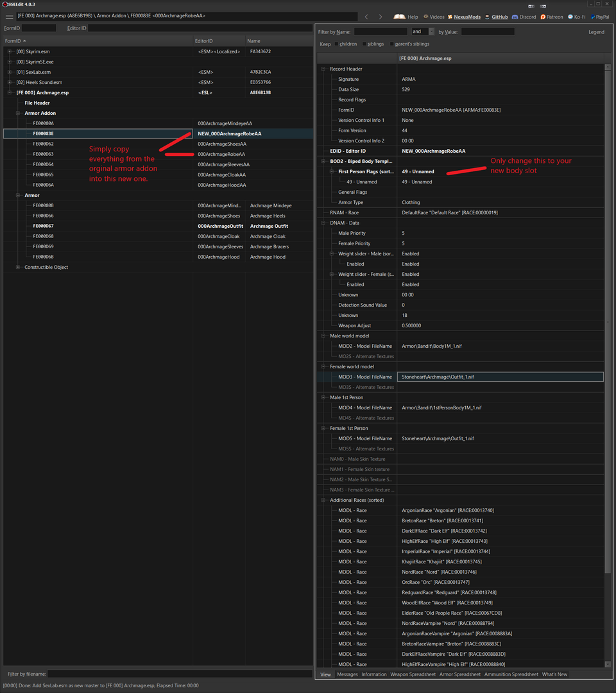Select the View tab
The height and width of the screenshot is (693, 616).
326,674
